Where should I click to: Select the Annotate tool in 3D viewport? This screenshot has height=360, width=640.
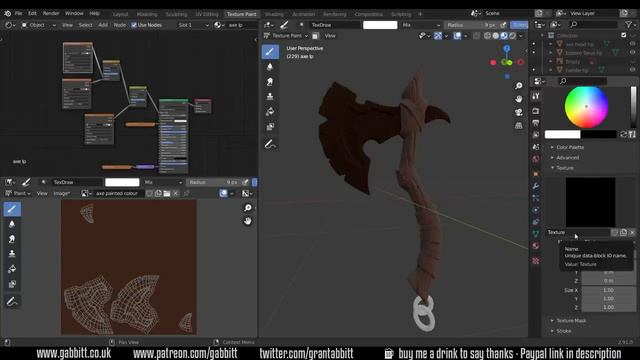270,144
